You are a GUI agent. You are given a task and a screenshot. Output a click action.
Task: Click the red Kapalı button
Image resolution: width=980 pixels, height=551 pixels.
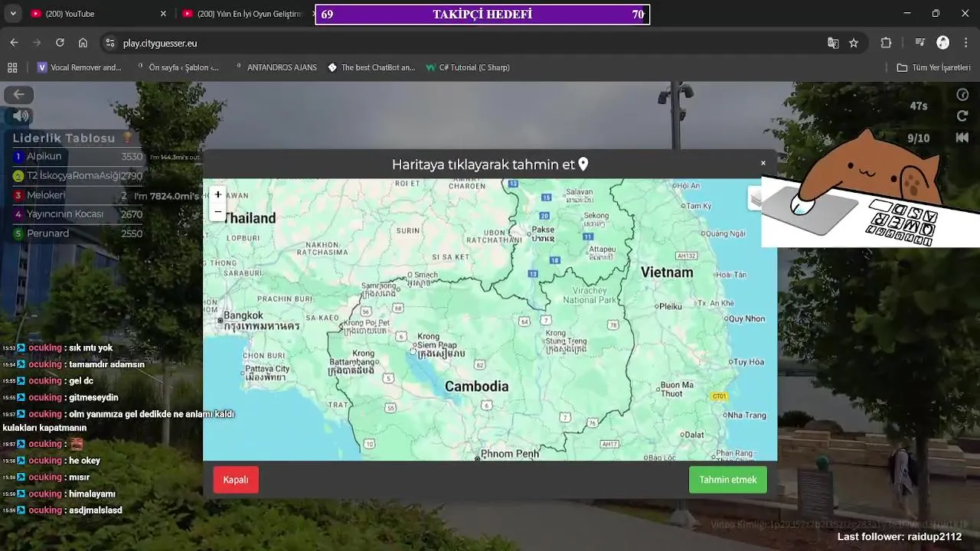[236, 480]
